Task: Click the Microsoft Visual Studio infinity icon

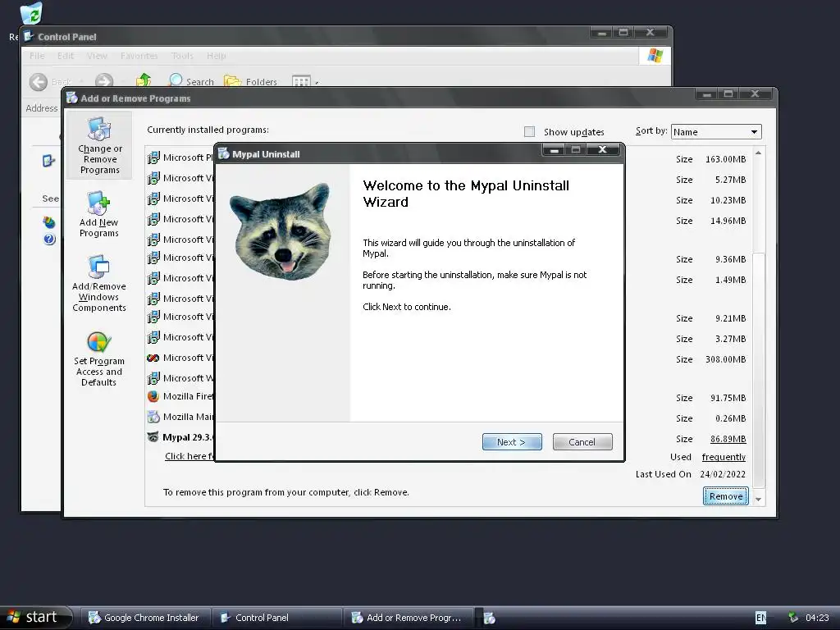Action: [x=153, y=358]
